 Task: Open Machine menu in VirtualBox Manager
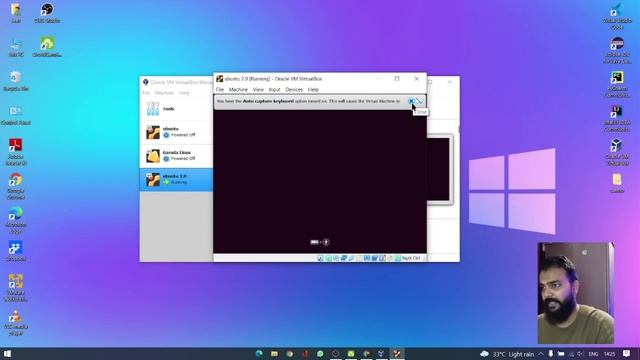pyautogui.click(x=164, y=93)
